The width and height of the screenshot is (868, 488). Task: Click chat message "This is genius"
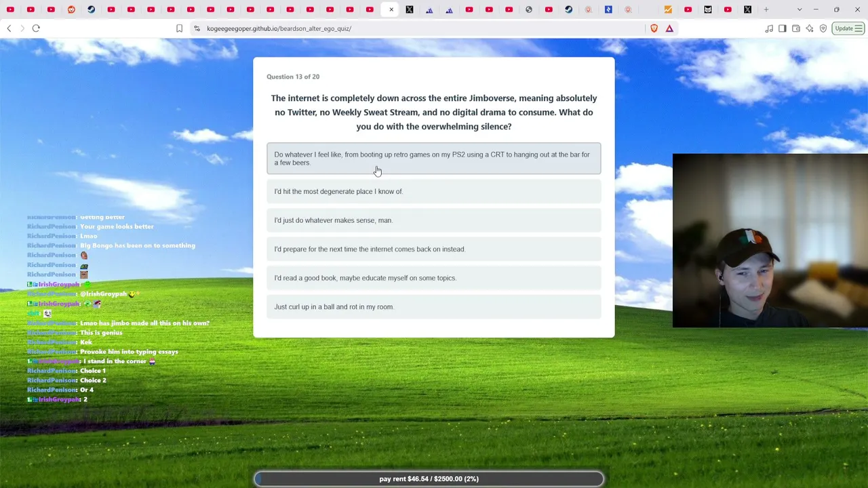click(x=101, y=333)
